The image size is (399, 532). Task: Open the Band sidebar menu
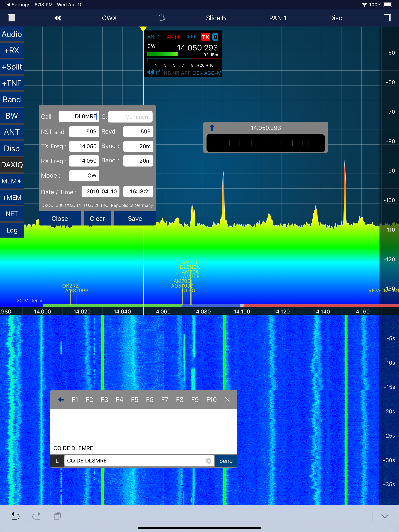(x=12, y=100)
